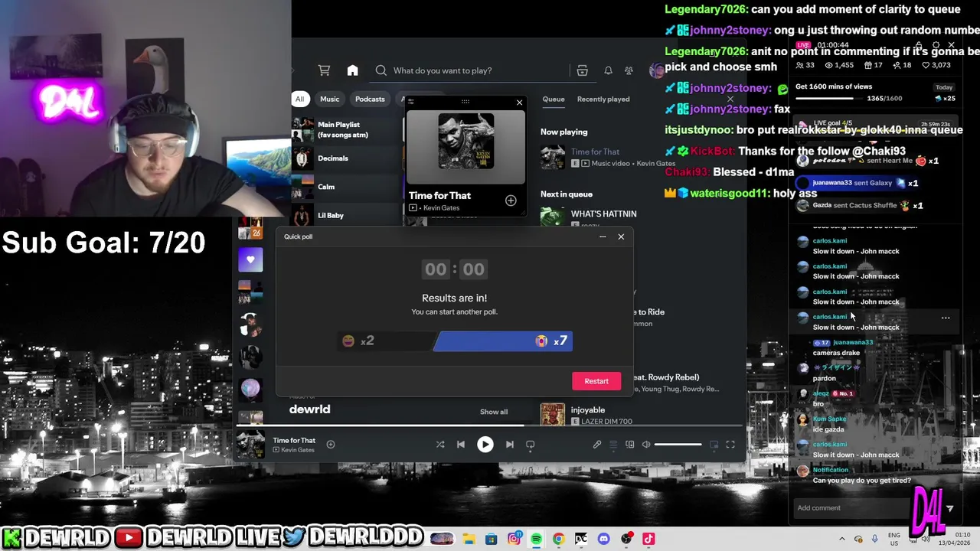Open the Lil Baby library item
Viewport: 980px width, 551px height.
click(345, 215)
